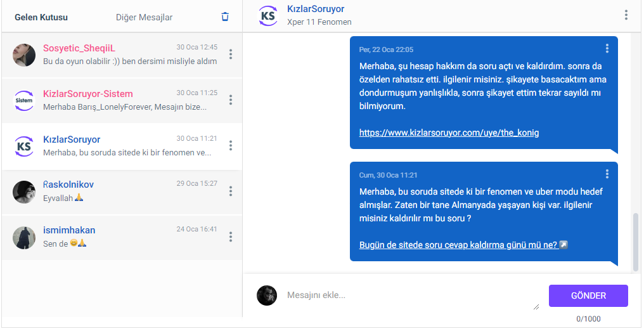
Task: Select 'Merhaba, bu soruda sitede ki' list preview
Action: coord(127,152)
